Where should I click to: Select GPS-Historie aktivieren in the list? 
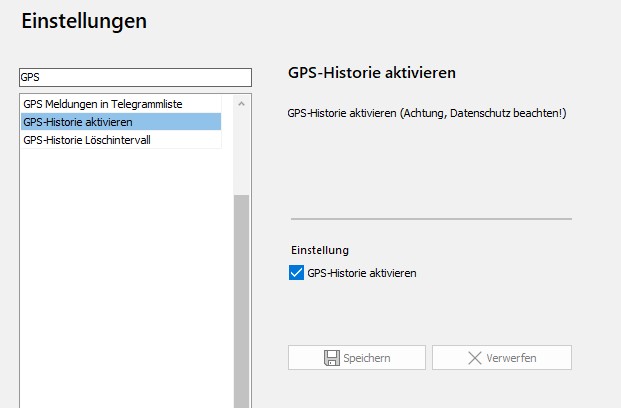pyautogui.click(x=77, y=122)
